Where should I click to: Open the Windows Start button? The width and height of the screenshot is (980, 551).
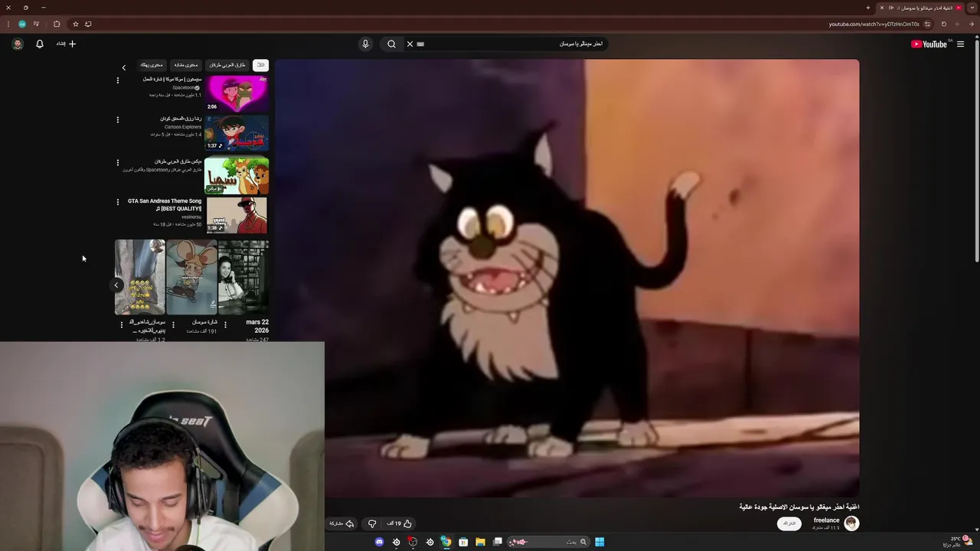coord(599,542)
